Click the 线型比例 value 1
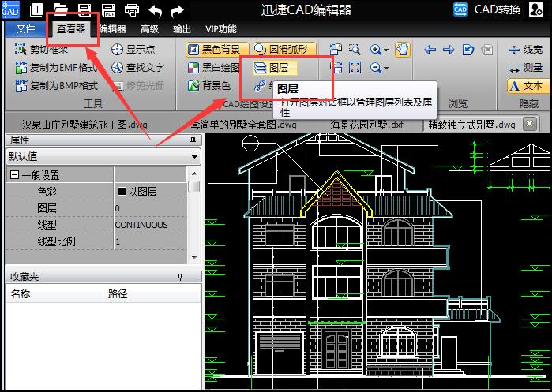This screenshot has height=392, width=552. [x=151, y=241]
